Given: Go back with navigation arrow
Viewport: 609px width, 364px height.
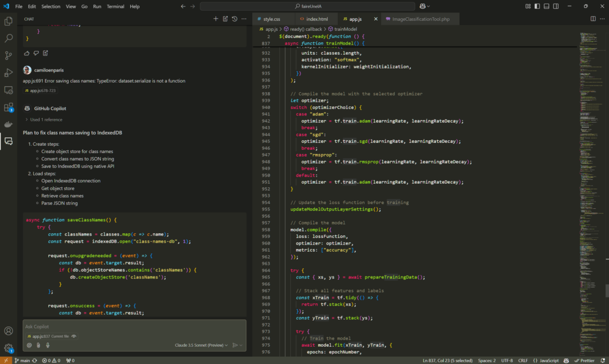Looking at the screenshot, I should (x=183, y=6).
